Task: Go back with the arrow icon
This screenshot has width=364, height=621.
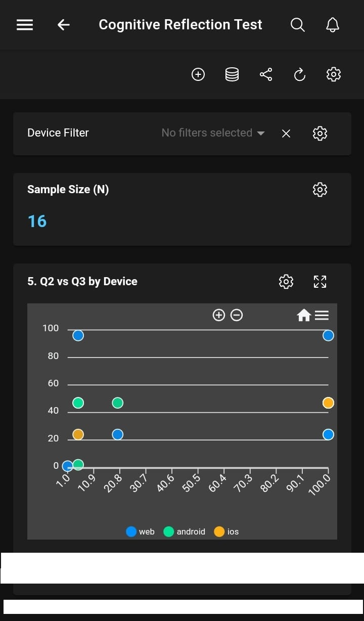Action: click(x=64, y=25)
